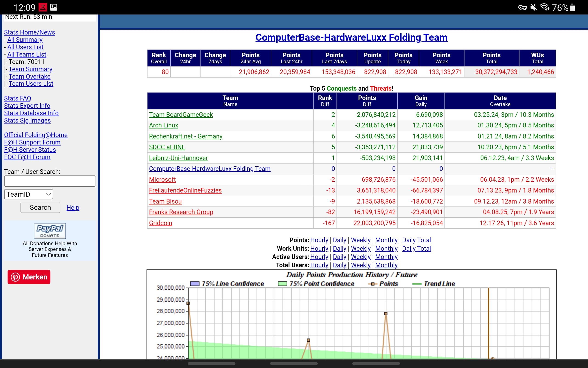Show Work Units Daily graph

tap(339, 248)
